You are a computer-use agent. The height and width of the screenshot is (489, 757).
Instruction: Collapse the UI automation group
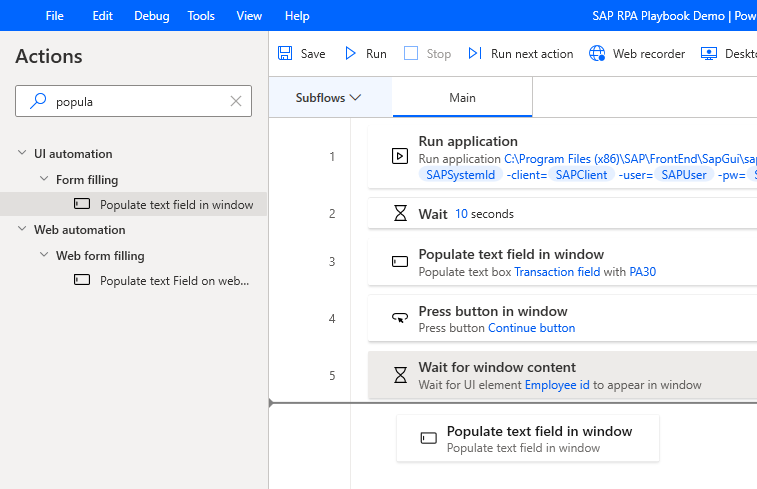(22, 153)
